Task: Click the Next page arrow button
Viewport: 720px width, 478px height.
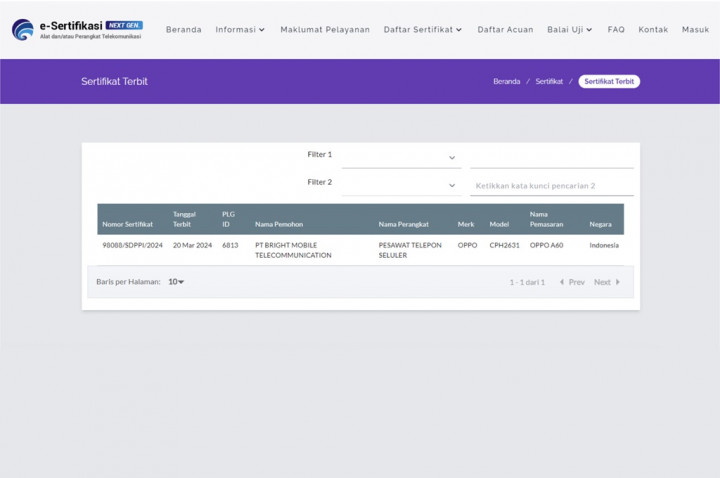Action: [607, 282]
